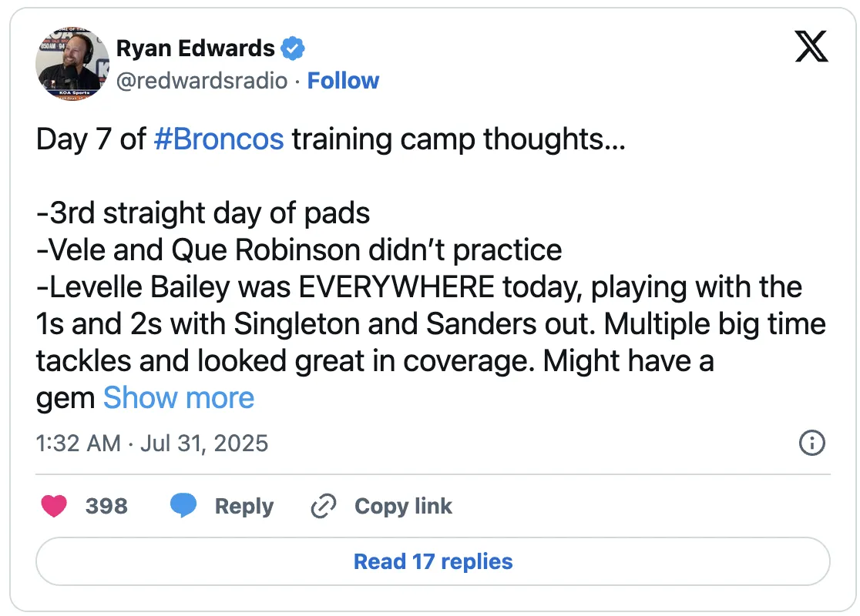This screenshot has width=860, height=616.
Task: Open Ryan Edwards' profile avatar photo
Action: 72,64
